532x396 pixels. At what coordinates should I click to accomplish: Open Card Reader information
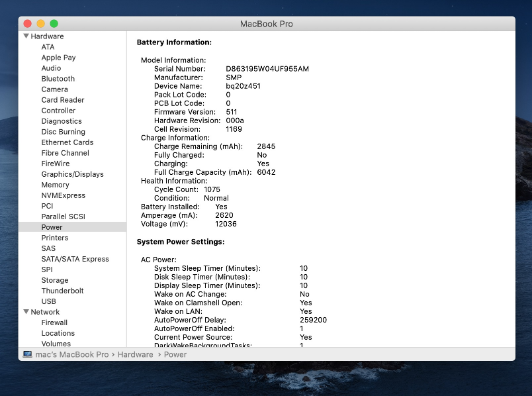point(63,100)
